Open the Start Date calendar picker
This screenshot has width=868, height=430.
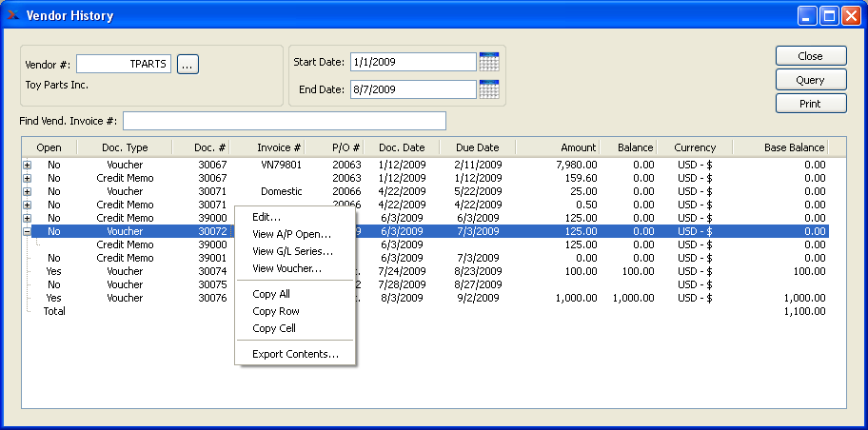pos(489,62)
